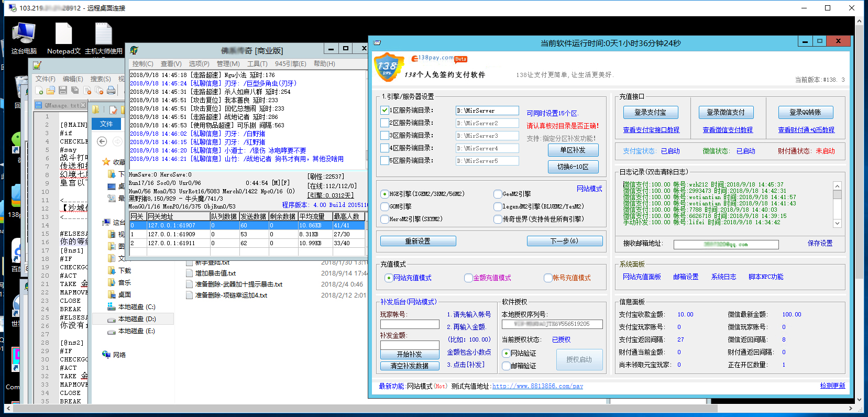Click 登录支付宝 button
This screenshot has height=417, width=868.
point(651,112)
